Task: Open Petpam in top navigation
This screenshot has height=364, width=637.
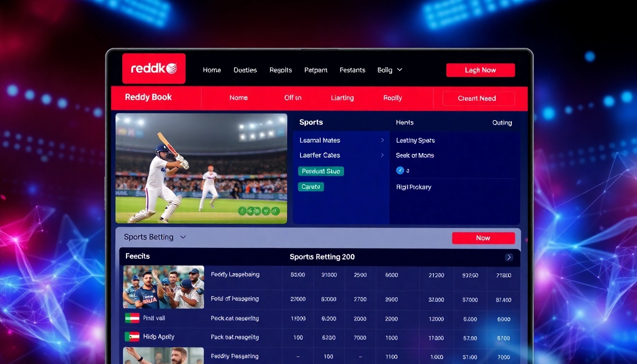Action: (x=316, y=70)
